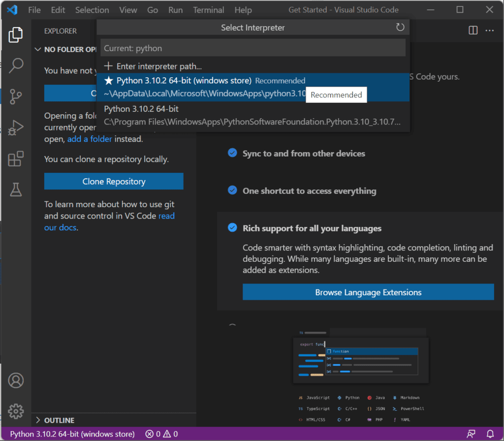This screenshot has height=441, width=504.
Task: Select the Source Control icon
Action: (16, 96)
